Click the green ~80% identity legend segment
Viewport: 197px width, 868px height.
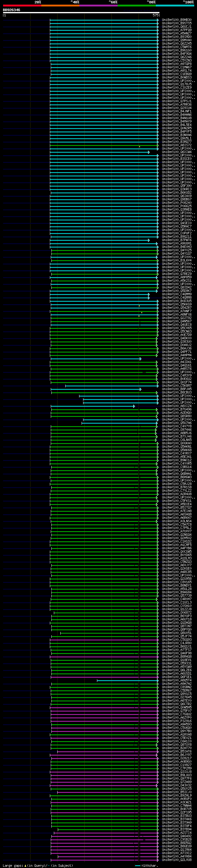(137, 6)
